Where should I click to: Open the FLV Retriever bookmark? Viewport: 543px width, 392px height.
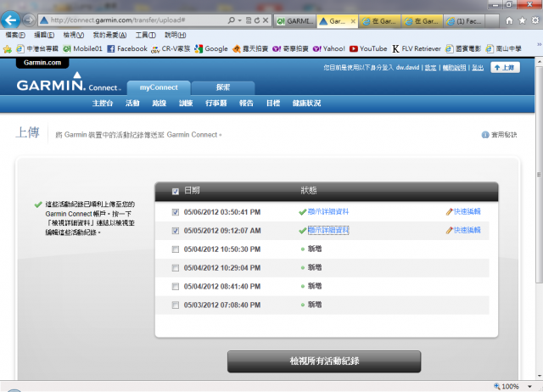(417, 49)
